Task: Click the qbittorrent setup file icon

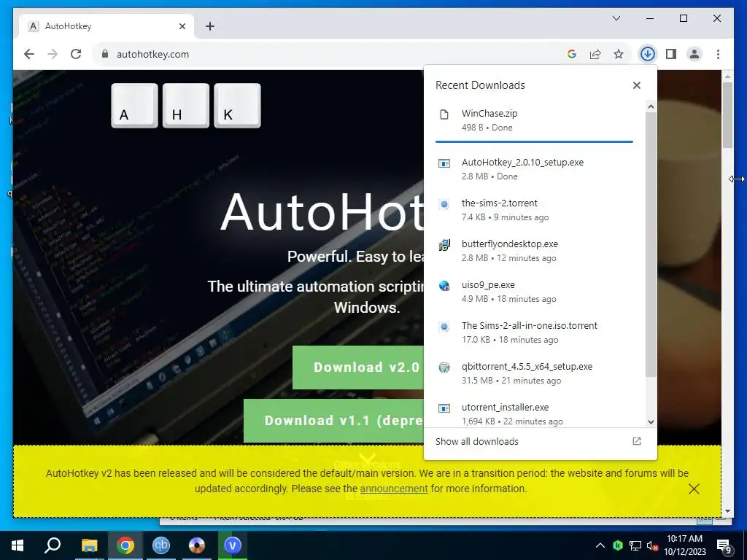Action: (444, 367)
